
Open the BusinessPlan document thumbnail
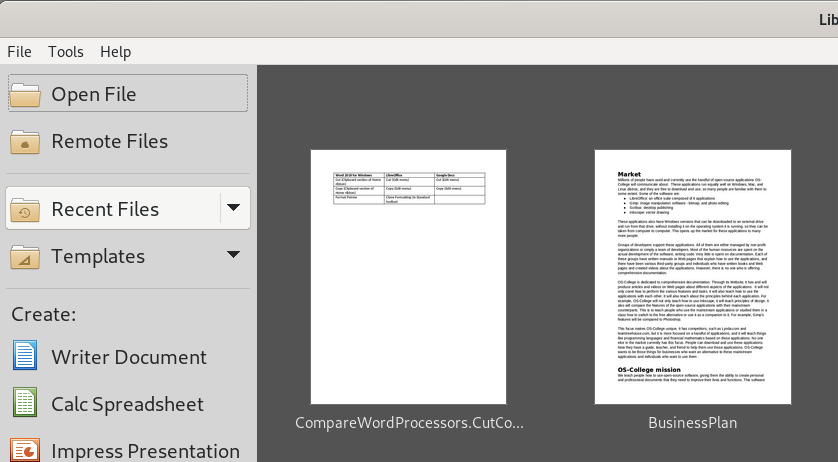[x=693, y=277]
